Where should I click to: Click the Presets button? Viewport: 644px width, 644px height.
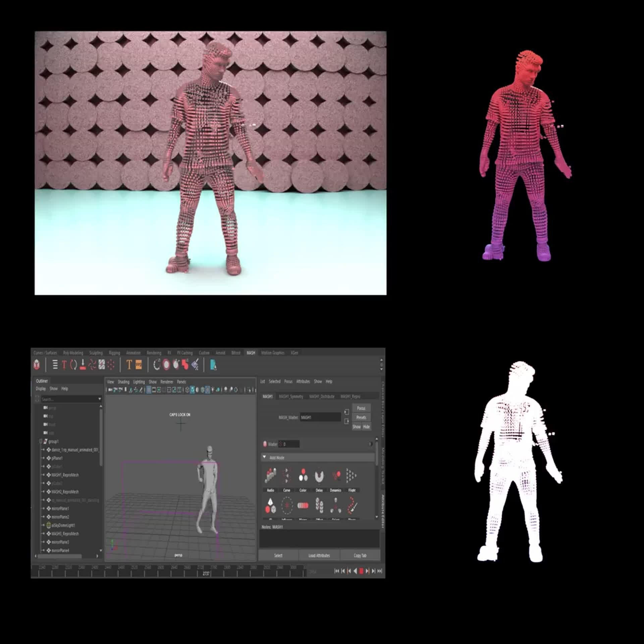(x=361, y=418)
